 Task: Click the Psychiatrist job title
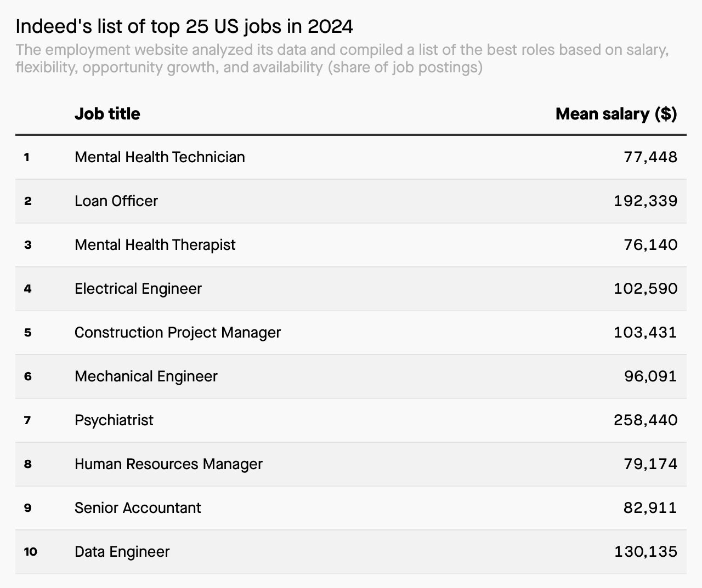[114, 420]
